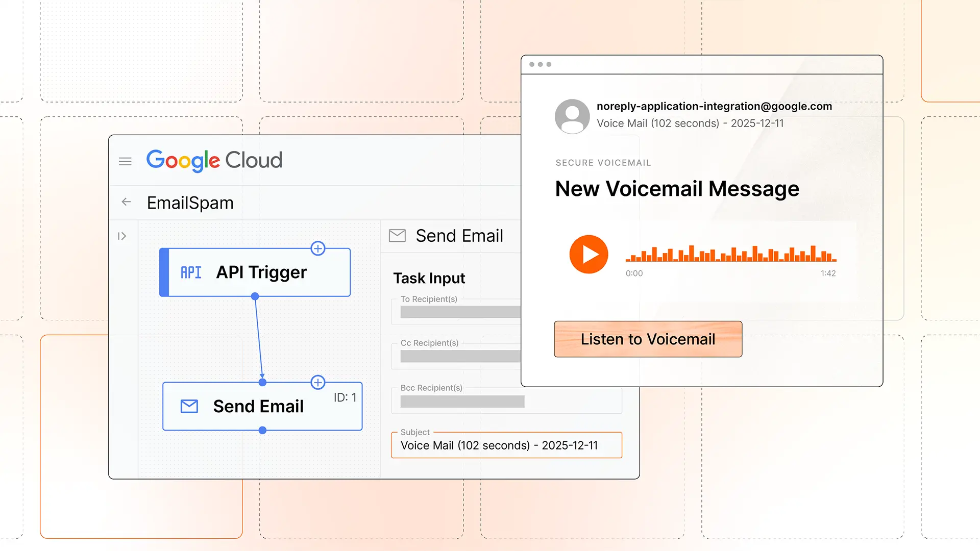Viewport: 980px width, 551px height.
Task: Click the Listen to Voicemail button
Action: [647, 339]
